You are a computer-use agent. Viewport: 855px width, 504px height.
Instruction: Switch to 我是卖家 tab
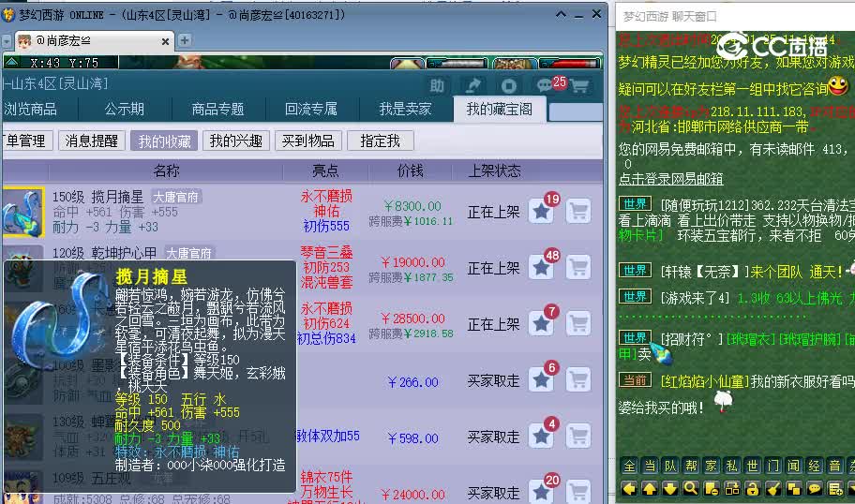(x=405, y=110)
